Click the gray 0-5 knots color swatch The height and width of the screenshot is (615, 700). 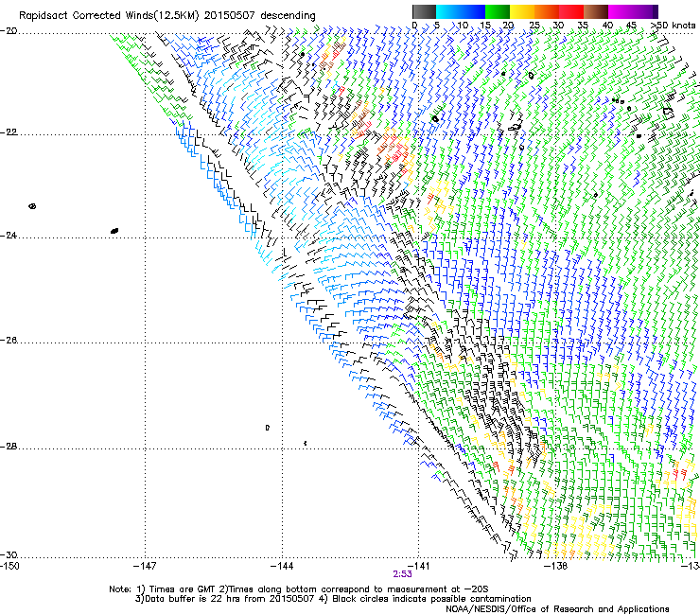(424, 11)
